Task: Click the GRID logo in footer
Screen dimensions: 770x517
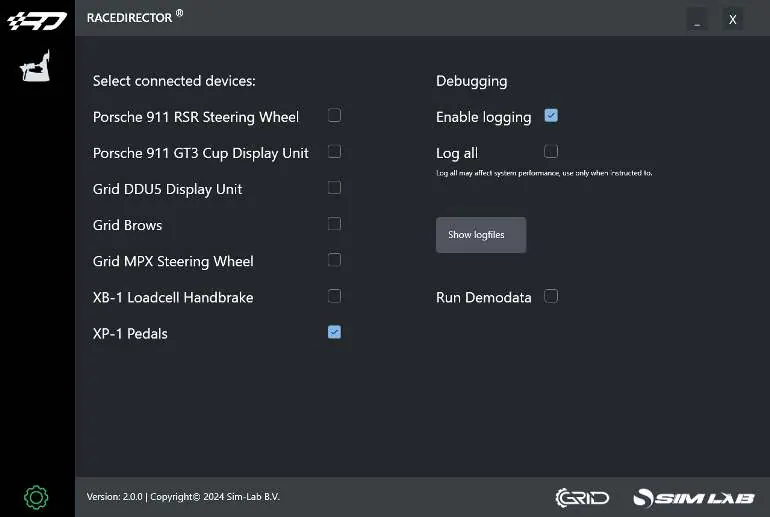Action: pos(582,498)
